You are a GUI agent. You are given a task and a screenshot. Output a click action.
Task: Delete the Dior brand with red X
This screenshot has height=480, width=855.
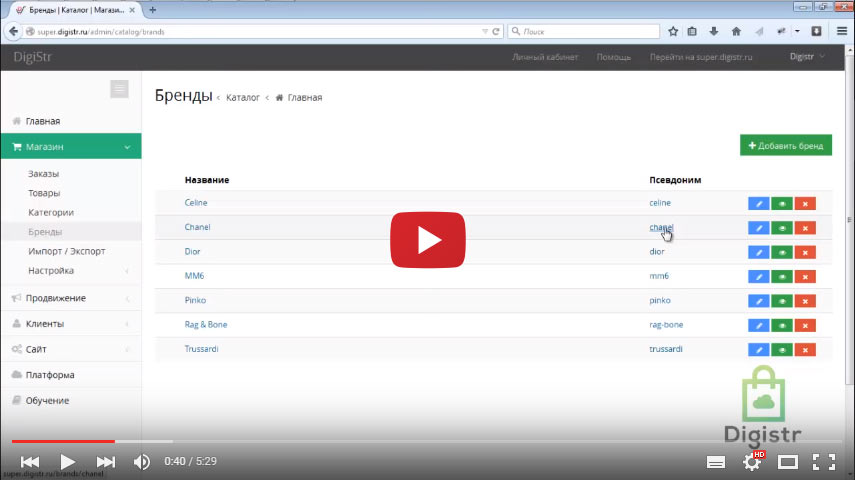[x=805, y=253]
